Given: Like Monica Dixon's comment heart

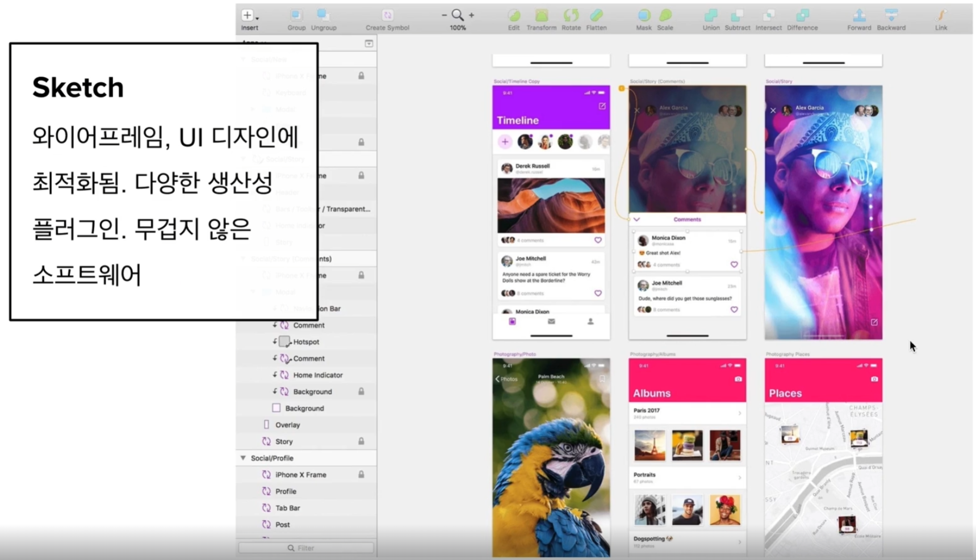Looking at the screenshot, I should tap(734, 264).
